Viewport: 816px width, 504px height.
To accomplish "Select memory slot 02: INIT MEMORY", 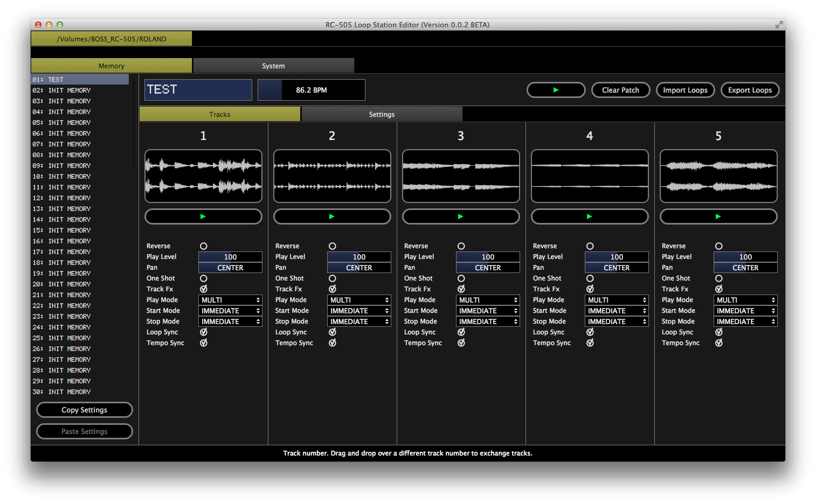I will point(80,90).
